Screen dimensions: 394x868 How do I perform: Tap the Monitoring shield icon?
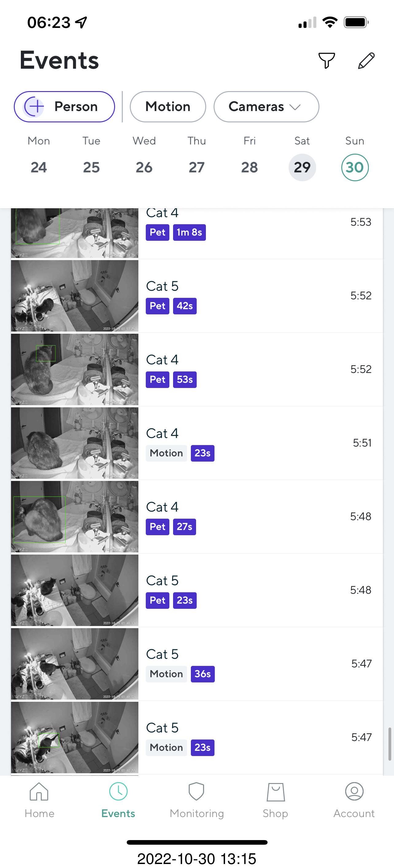coord(196,792)
